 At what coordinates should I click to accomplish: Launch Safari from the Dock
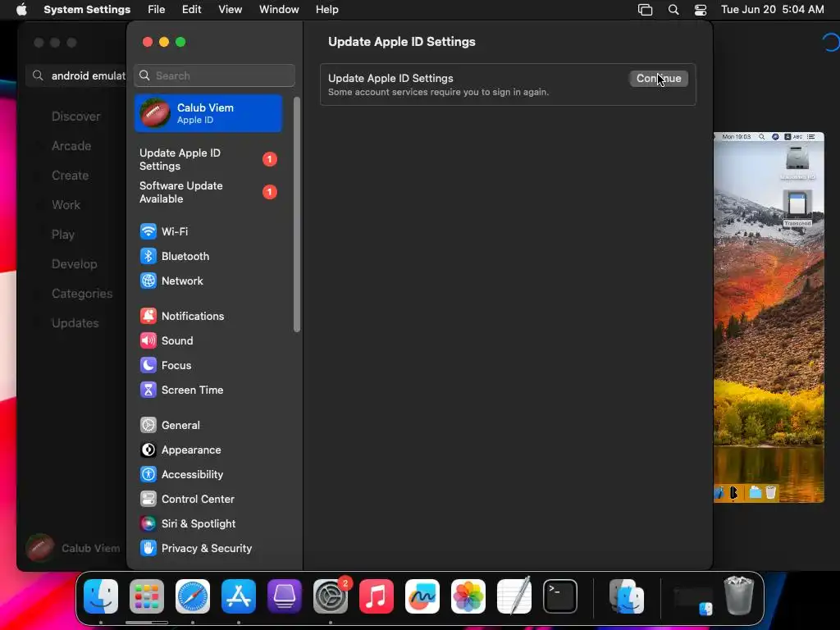pos(193,596)
